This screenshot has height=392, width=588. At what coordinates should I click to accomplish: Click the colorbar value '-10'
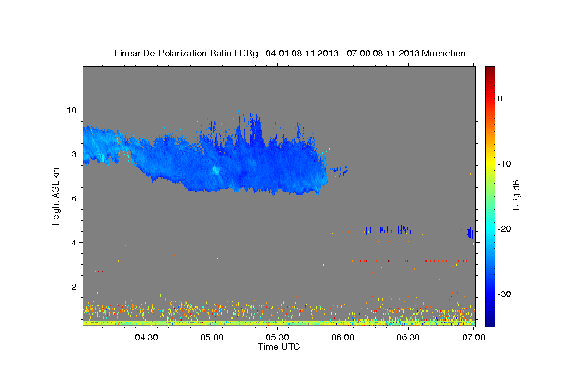[504, 164]
